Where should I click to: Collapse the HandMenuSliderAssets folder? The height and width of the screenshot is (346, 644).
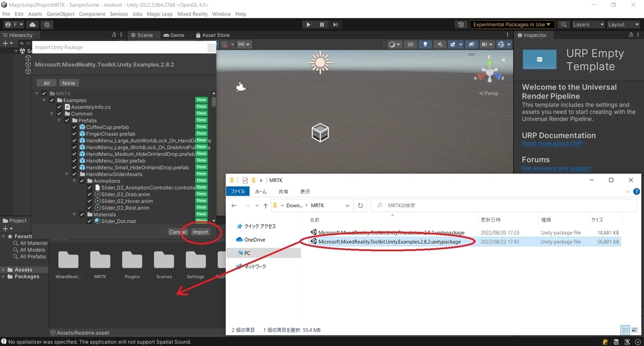coord(67,174)
